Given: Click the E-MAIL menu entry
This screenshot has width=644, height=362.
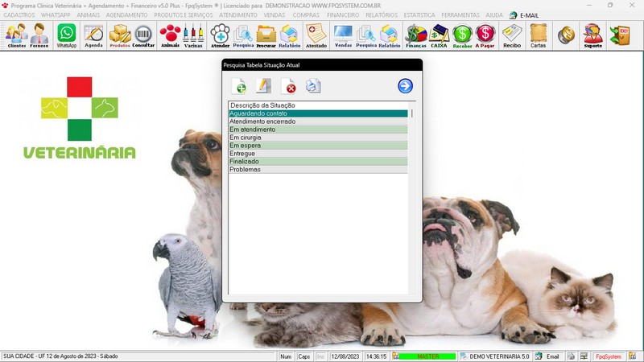Looking at the screenshot, I should coord(524,15).
